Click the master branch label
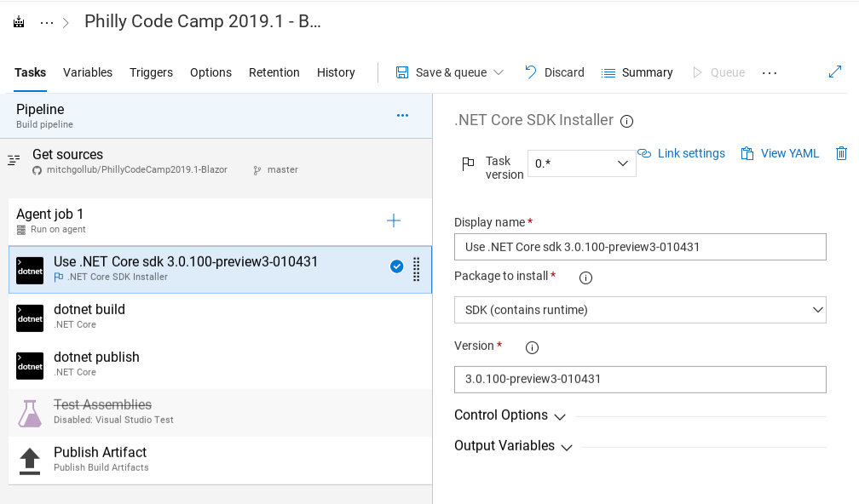This screenshot has height=504, width=859. tap(283, 169)
